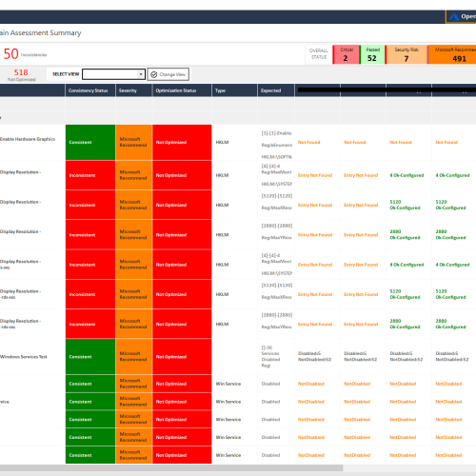Click the Expected column header

pyautogui.click(x=276, y=90)
